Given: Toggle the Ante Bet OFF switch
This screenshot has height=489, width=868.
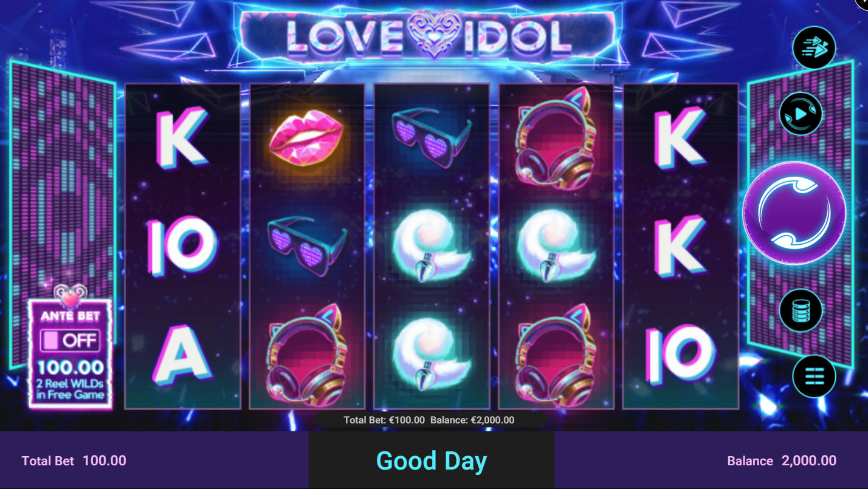Looking at the screenshot, I should click(70, 340).
